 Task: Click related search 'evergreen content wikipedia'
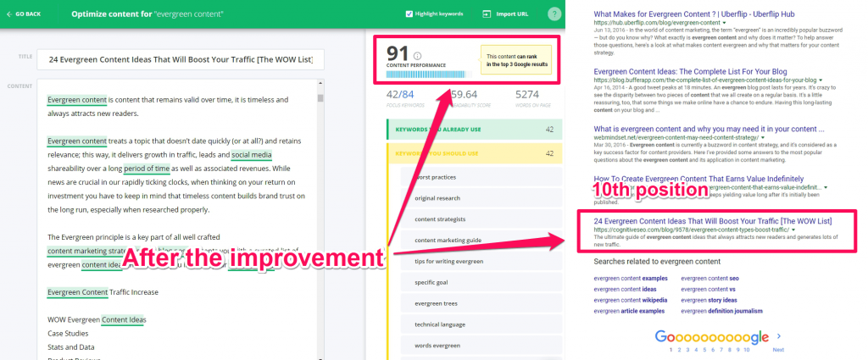pyautogui.click(x=630, y=300)
